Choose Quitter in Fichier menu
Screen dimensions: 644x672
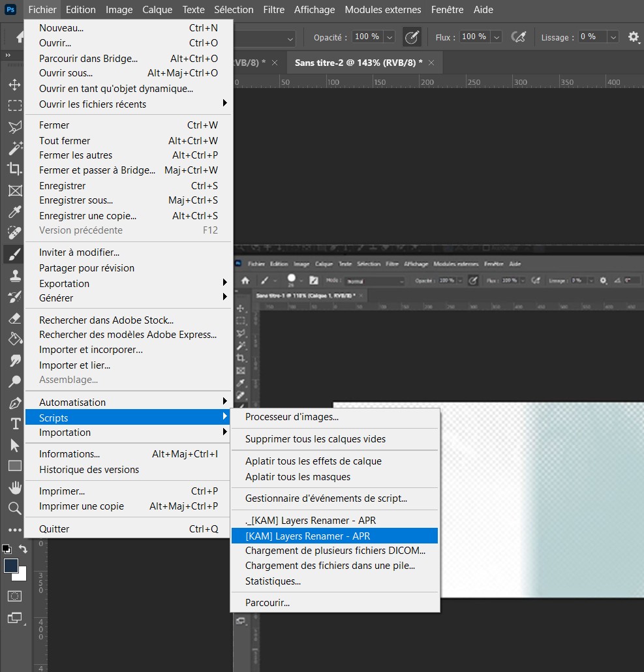coord(128,529)
